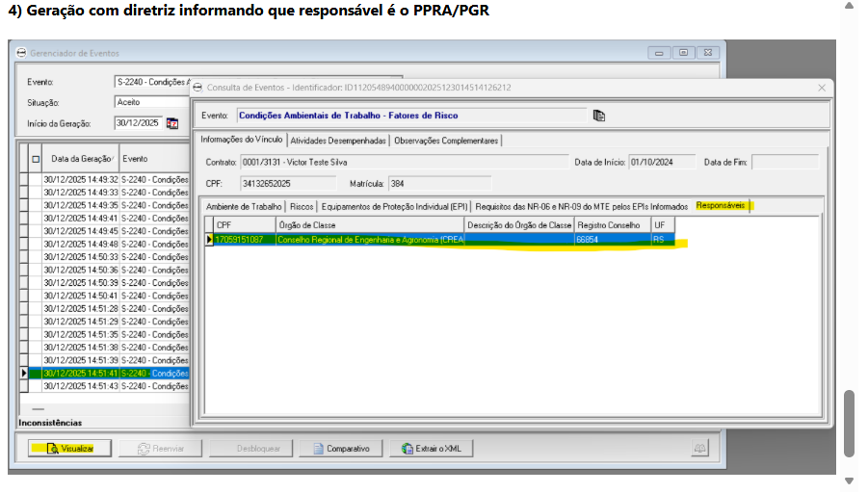This screenshot has height=493, width=868.
Task: Select the Responsáveis tab
Action: pyautogui.click(x=722, y=207)
